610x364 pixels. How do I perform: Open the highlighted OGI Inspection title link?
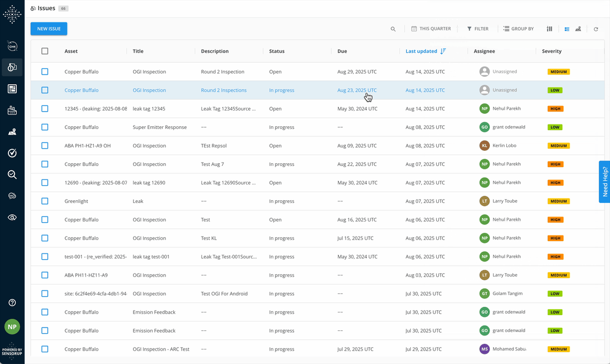(x=149, y=90)
